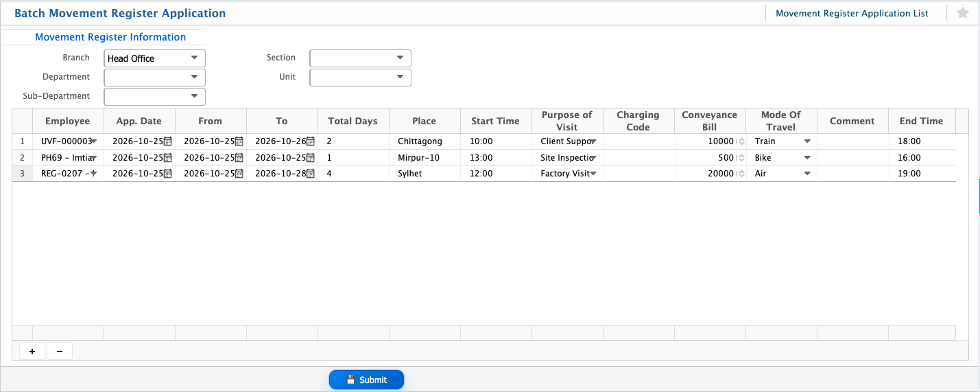980x392 pixels.
Task: Open Site Inspection purpose dropdown
Action: coord(593,157)
